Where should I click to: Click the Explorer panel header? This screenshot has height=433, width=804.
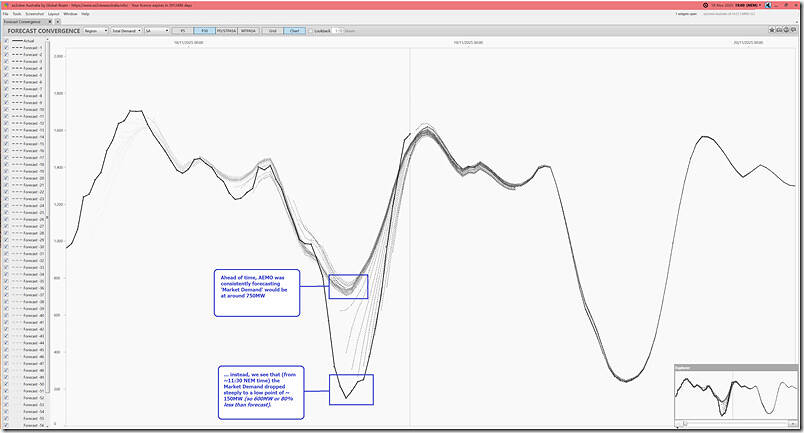(x=736, y=367)
